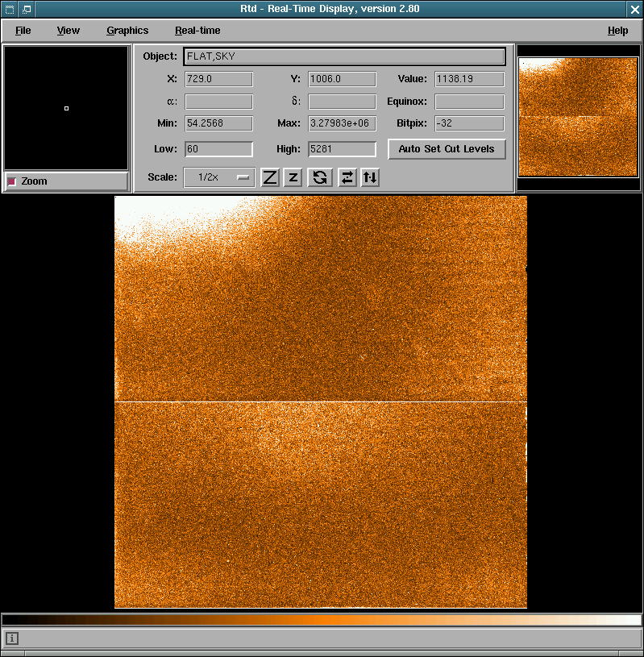
Task: Click the small z zoom-out icon
Action: coord(293,177)
